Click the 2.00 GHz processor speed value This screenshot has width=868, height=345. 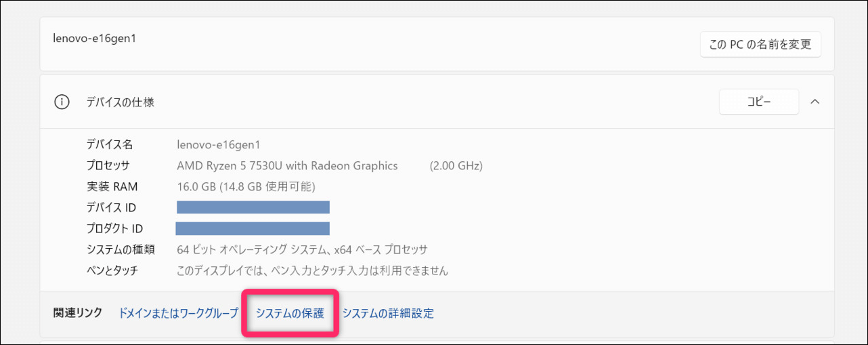[x=456, y=165]
